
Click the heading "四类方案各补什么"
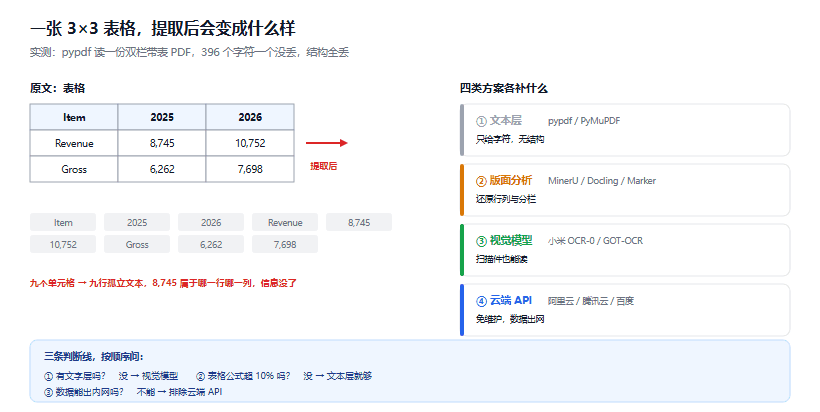pyautogui.click(x=504, y=88)
